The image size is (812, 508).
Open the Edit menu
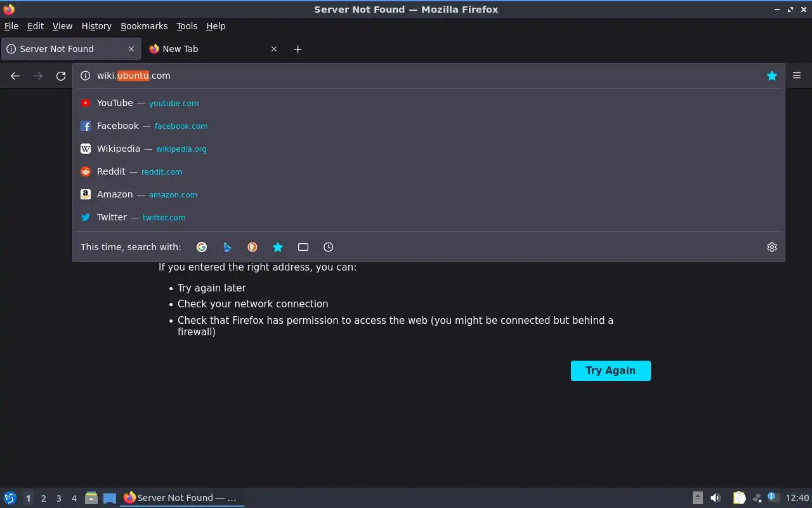(36, 26)
